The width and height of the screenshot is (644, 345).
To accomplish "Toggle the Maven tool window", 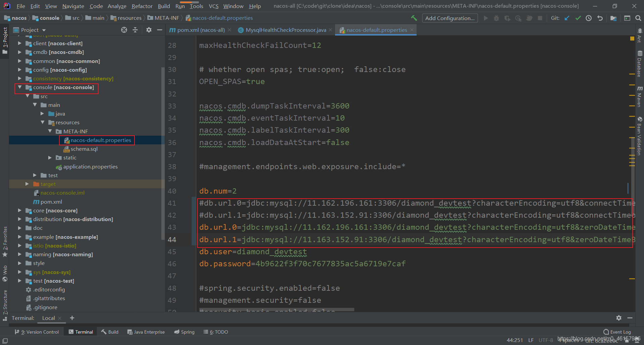I will [640, 96].
